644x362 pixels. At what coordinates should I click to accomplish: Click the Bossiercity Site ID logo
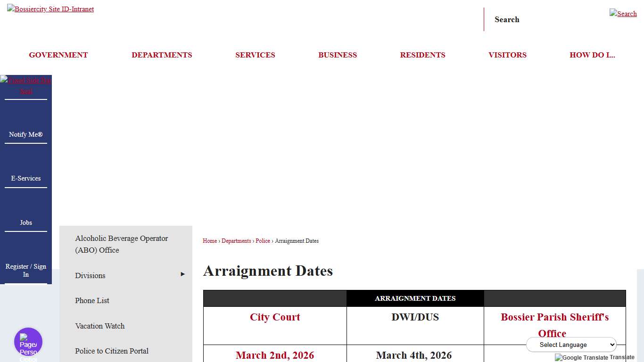pyautogui.click(x=50, y=8)
